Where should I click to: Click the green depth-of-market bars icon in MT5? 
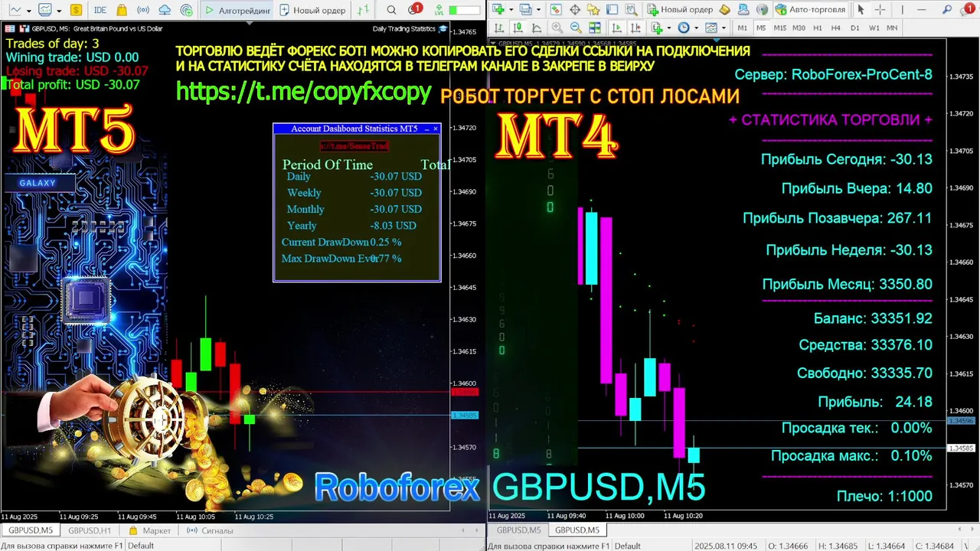[x=363, y=10]
